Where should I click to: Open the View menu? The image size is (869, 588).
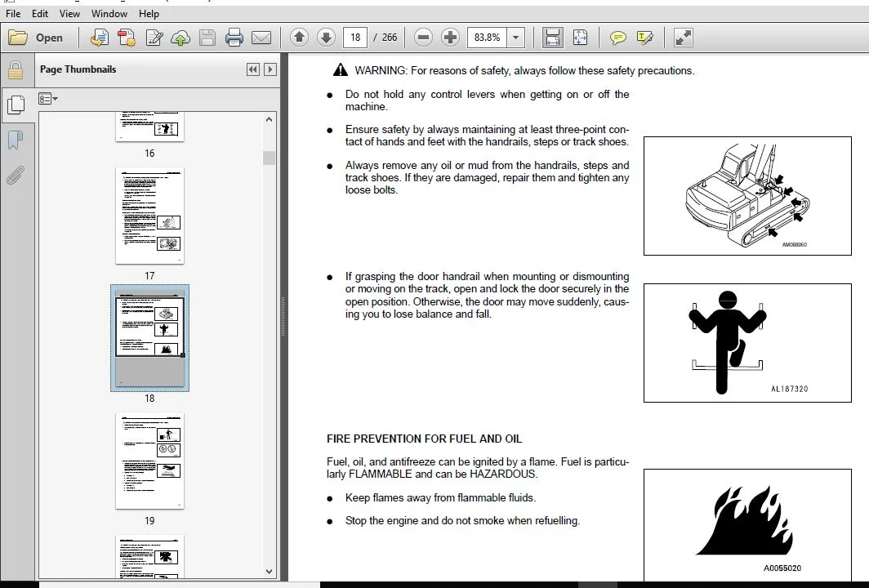coord(69,13)
